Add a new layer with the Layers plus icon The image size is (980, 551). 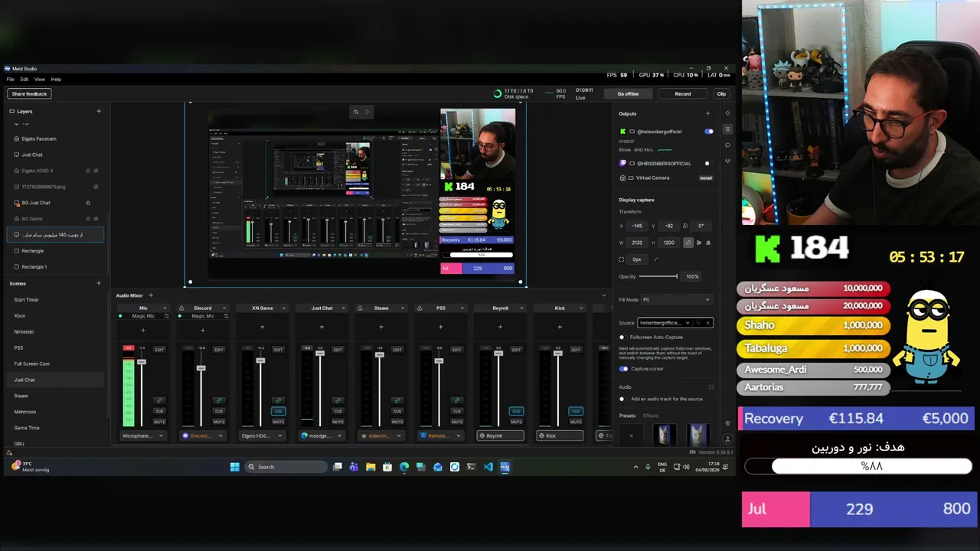coord(98,111)
